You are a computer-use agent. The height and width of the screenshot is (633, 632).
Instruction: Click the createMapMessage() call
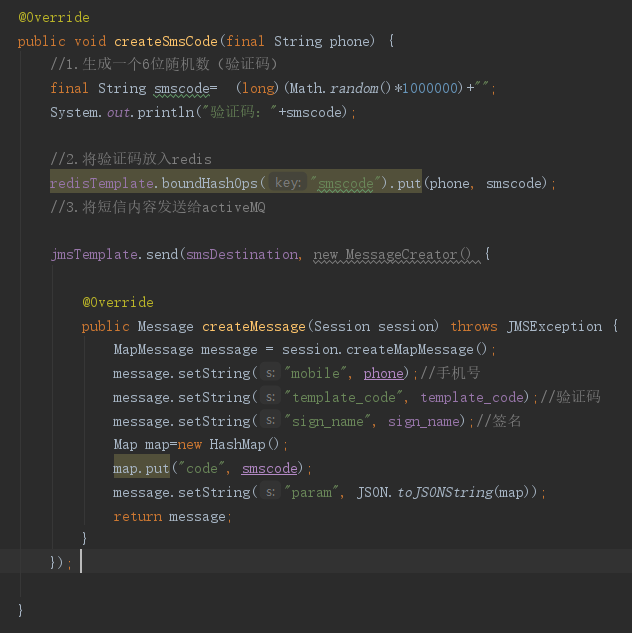click(416, 349)
